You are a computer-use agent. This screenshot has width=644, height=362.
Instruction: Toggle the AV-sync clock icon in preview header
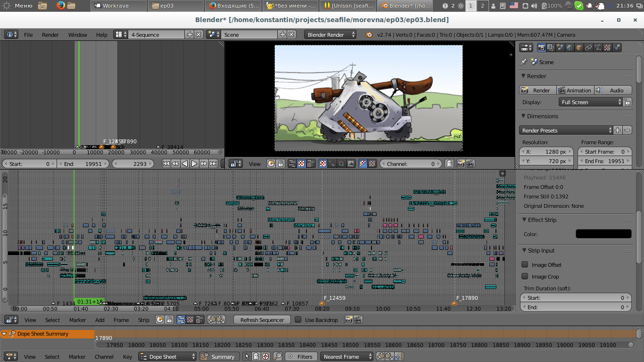[271, 164]
